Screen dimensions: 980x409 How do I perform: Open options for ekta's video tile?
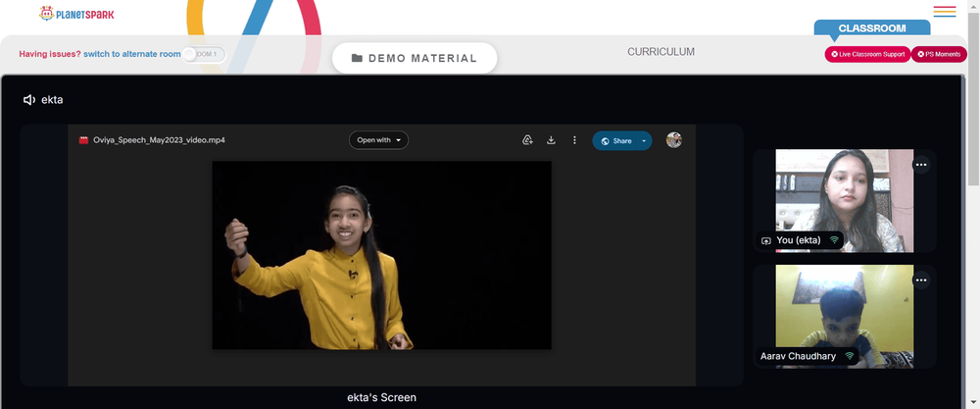pos(921,165)
